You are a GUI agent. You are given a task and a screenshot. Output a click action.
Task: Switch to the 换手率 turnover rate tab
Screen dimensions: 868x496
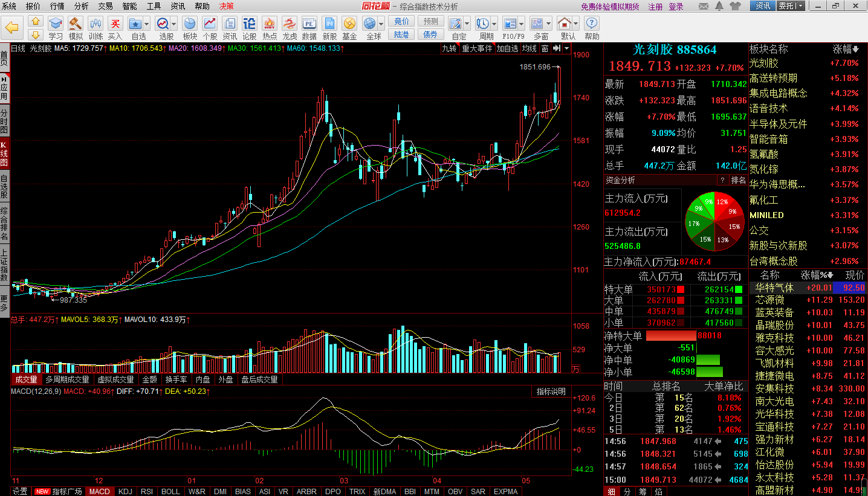pos(176,379)
